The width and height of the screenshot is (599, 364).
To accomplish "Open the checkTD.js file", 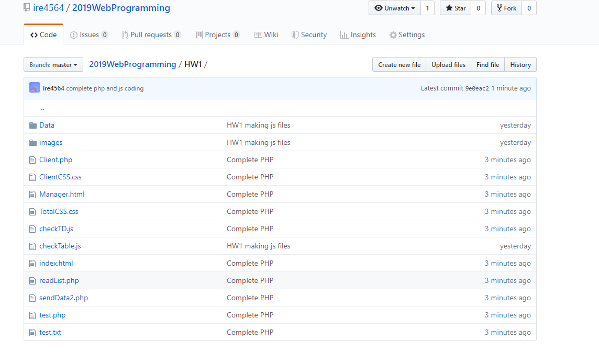I will pyautogui.click(x=56, y=229).
